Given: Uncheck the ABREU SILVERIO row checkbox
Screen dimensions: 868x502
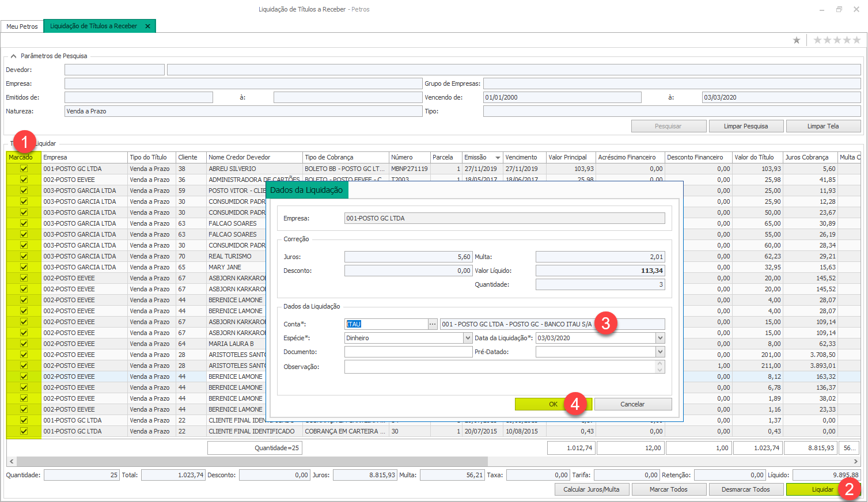Looking at the screenshot, I should coord(24,169).
